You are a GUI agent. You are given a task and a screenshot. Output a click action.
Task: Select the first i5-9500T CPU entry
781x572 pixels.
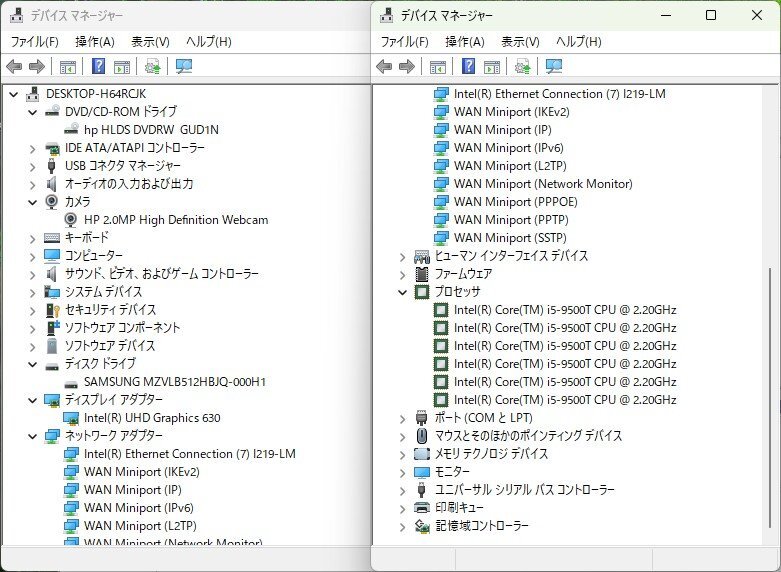coord(565,310)
